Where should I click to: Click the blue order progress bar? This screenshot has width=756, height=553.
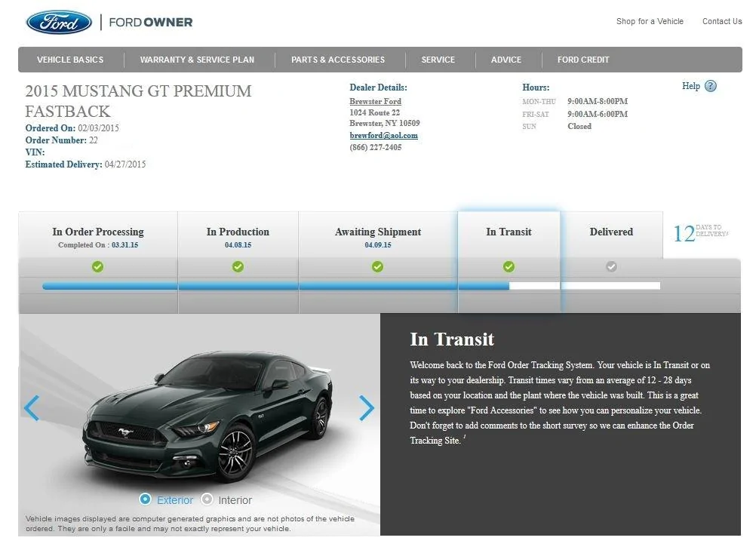(x=276, y=286)
